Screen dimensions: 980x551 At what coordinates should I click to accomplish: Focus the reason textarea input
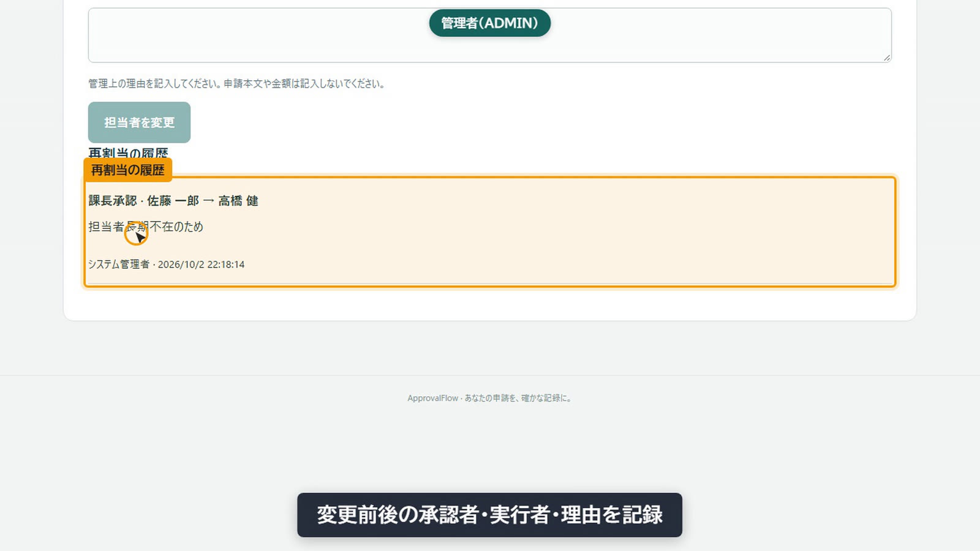[489, 35]
